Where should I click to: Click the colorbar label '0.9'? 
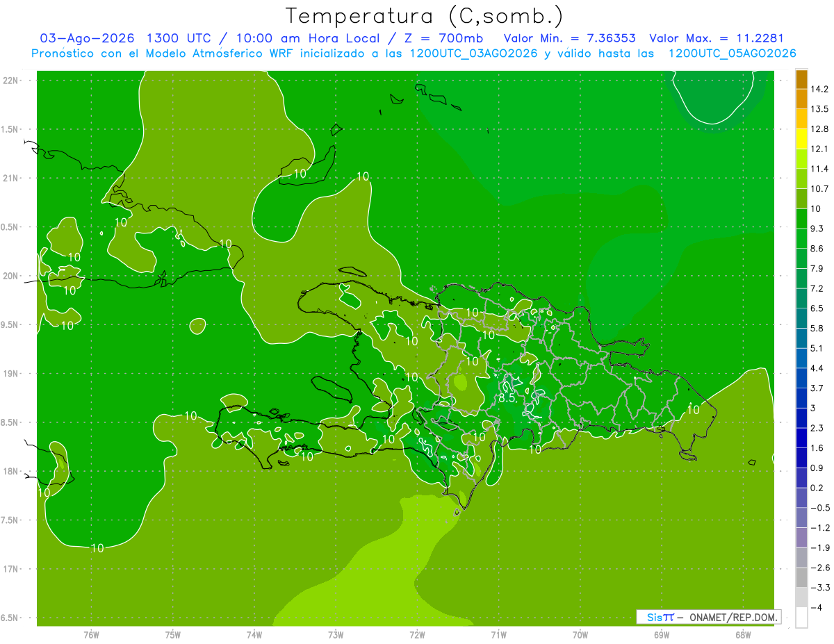pos(817,468)
